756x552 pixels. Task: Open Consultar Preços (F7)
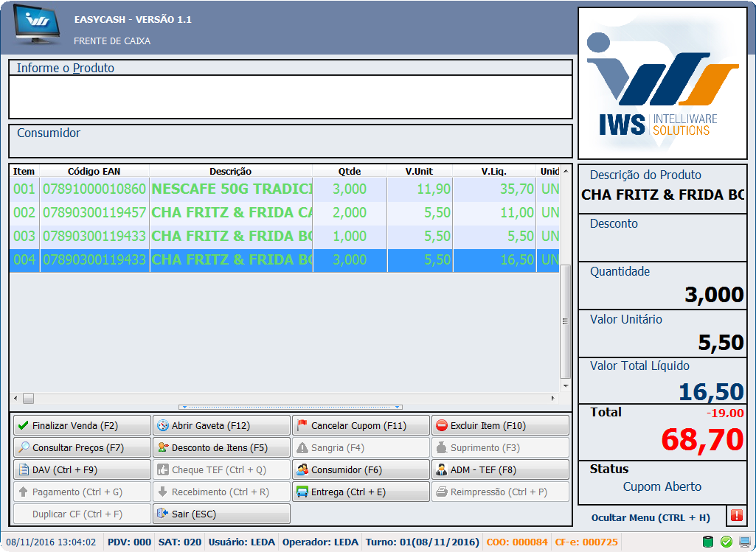click(x=82, y=447)
